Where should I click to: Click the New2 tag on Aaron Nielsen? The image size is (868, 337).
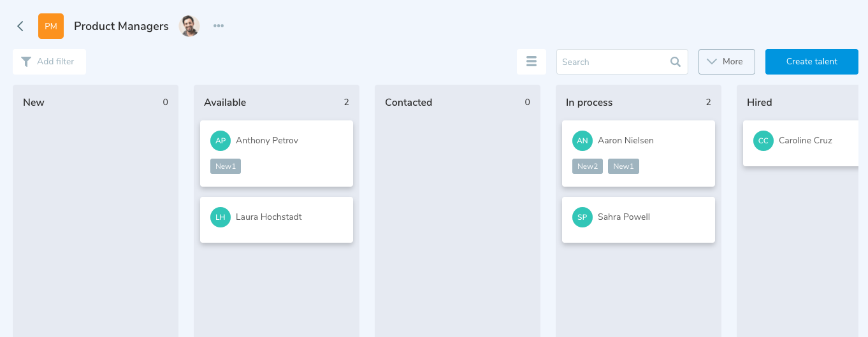pos(588,166)
